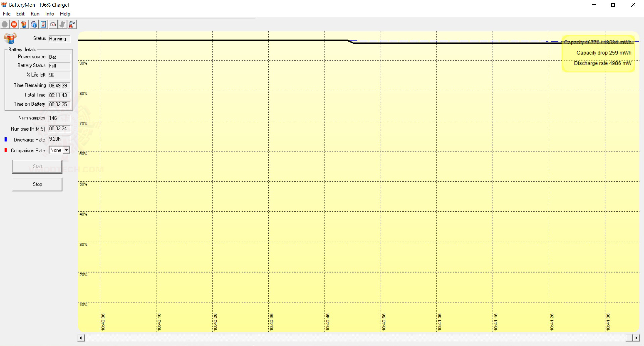The height and width of the screenshot is (346, 644).
Task: Click the % Life left value field
Action: (59, 75)
